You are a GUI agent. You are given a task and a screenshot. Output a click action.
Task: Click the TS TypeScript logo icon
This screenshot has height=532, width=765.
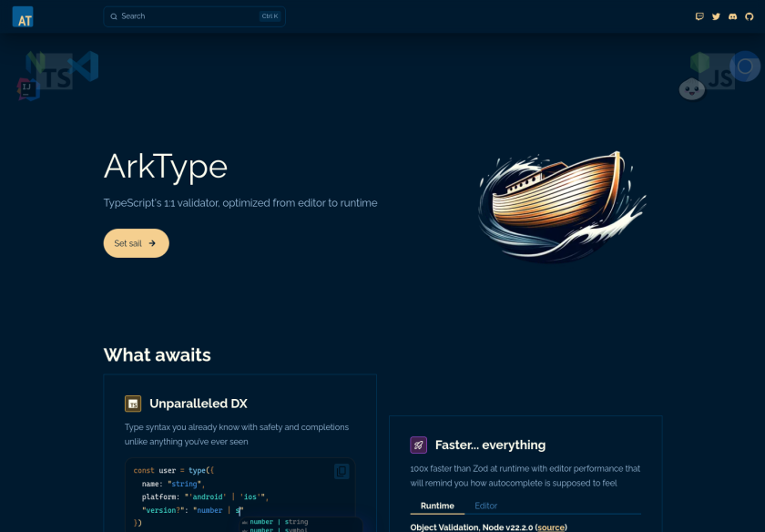(x=57, y=72)
